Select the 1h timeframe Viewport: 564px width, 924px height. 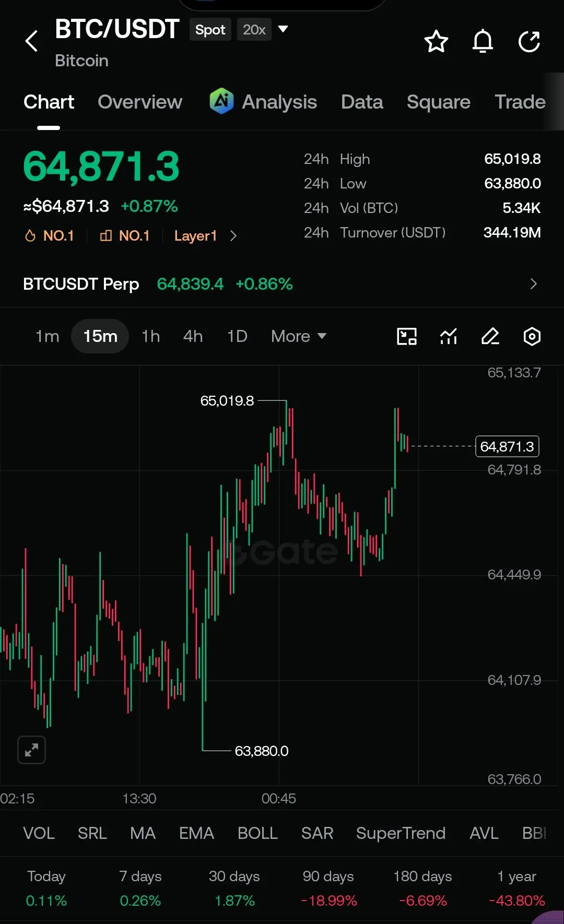coord(150,336)
